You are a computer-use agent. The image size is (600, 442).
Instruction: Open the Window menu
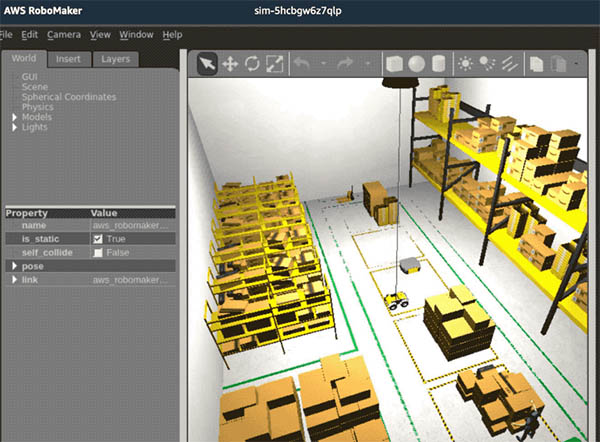136,35
